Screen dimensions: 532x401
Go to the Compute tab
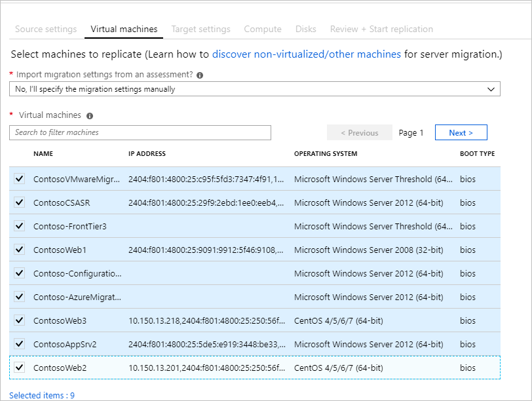point(263,29)
